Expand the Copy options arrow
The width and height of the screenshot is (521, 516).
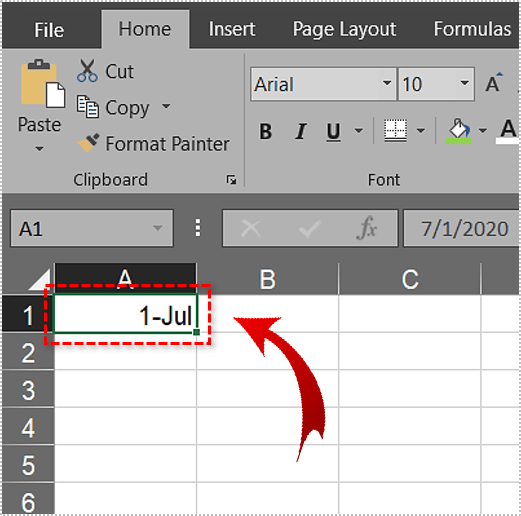(166, 106)
